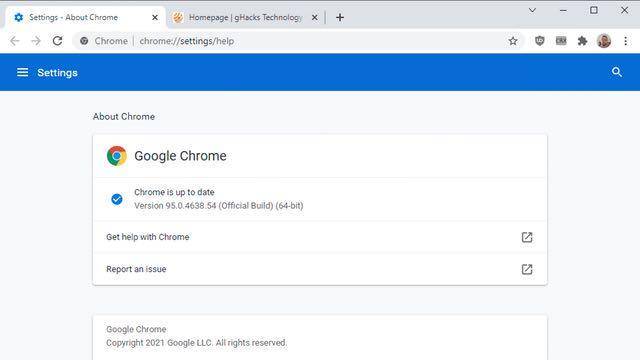Open a new tab with plus button
The height and width of the screenshot is (360, 640).
[340, 18]
